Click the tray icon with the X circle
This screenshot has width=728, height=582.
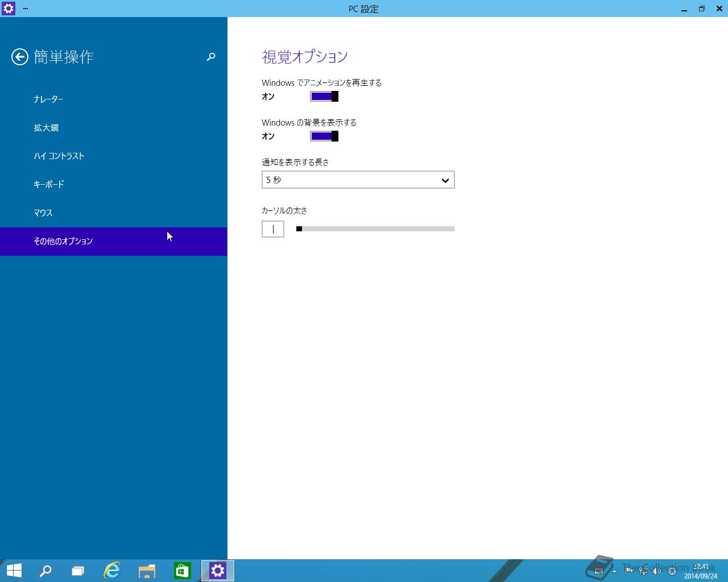pyautogui.click(x=672, y=571)
